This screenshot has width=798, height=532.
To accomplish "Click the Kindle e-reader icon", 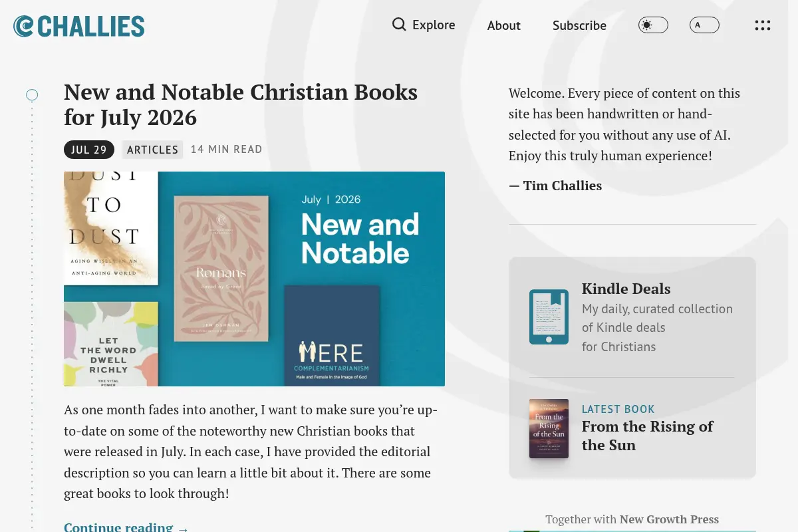I will (549, 317).
